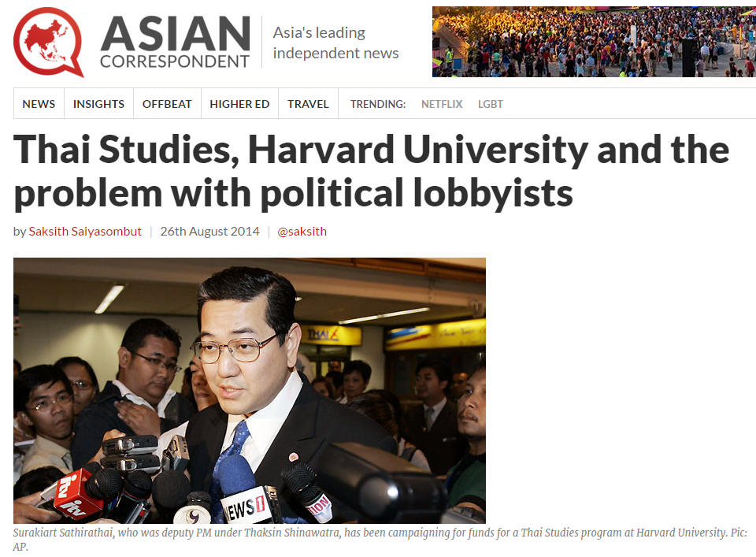
Task: Click the main article photo of Surakiart
Action: [250, 391]
